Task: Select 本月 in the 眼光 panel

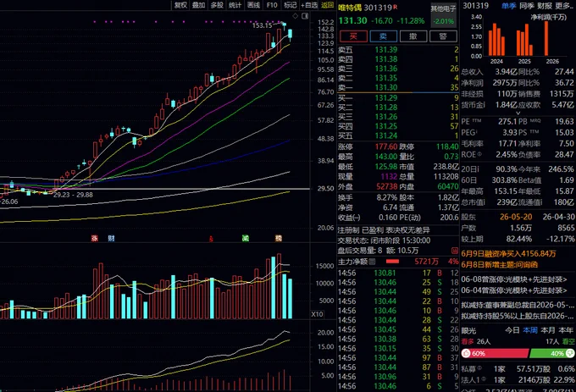Action: 548,330
